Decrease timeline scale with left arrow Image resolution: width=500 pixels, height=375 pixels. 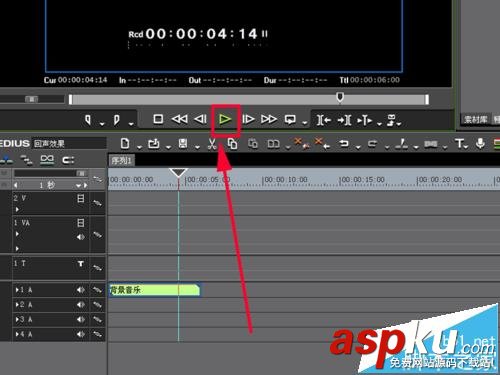[15, 185]
